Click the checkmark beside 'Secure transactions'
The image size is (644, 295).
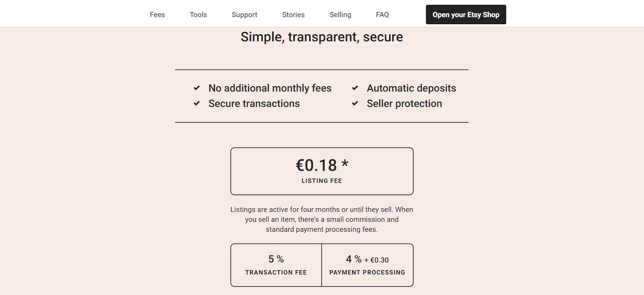(x=196, y=103)
